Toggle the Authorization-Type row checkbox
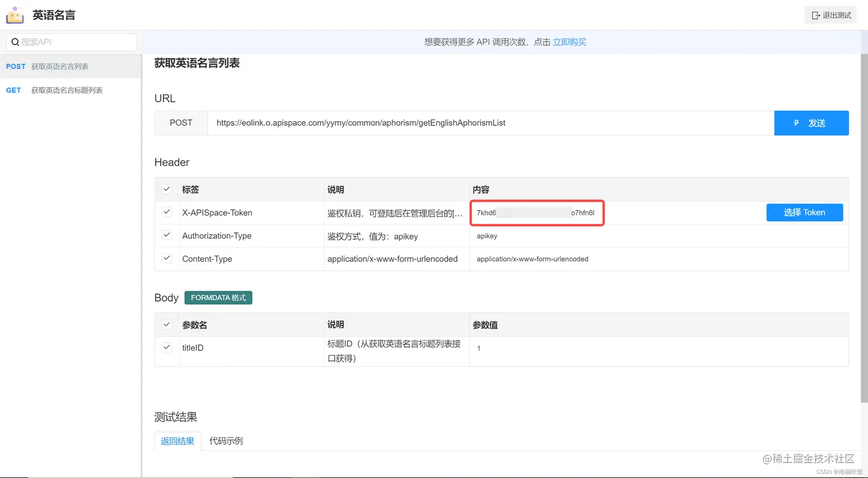The width and height of the screenshot is (868, 478). [167, 235]
